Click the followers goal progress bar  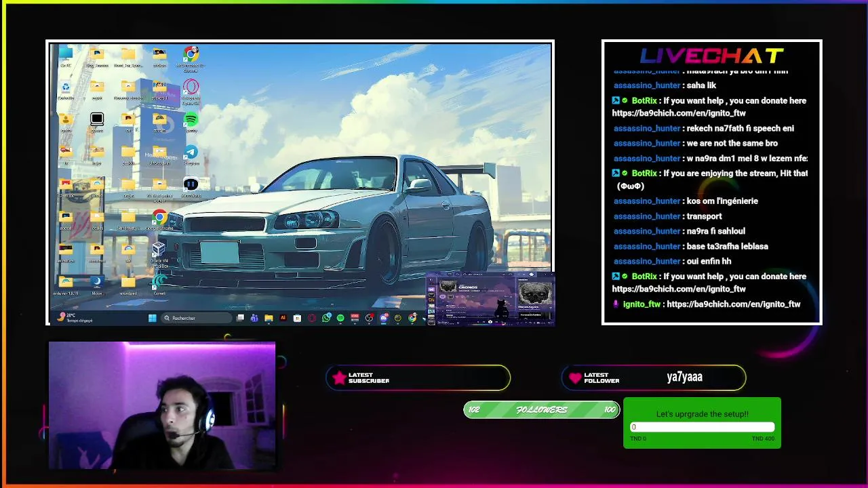[x=541, y=409]
